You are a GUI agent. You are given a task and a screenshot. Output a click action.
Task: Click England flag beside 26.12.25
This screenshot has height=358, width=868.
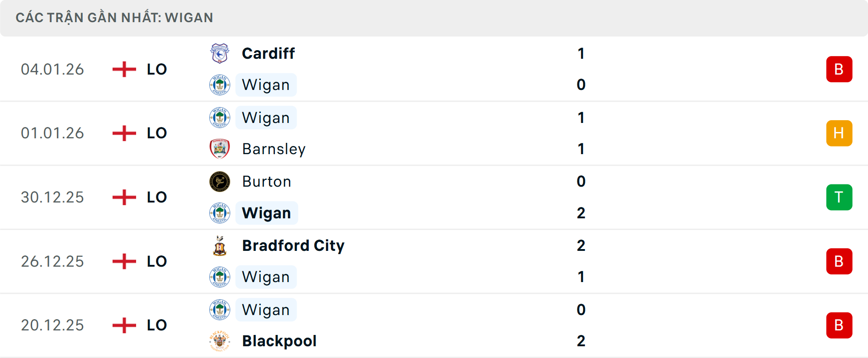[x=124, y=261]
